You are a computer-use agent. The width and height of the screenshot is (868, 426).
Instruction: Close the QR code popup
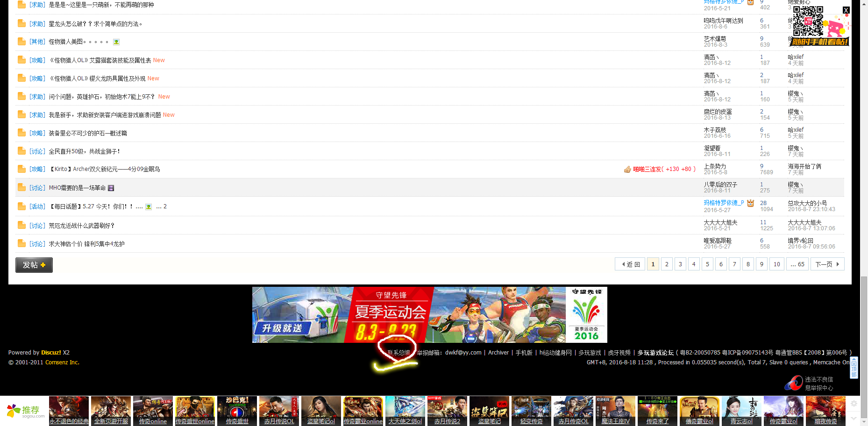click(x=846, y=10)
